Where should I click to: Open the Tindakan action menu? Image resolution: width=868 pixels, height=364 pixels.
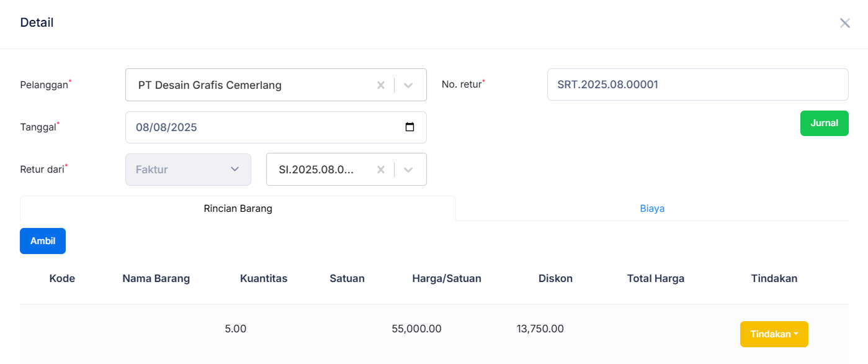pos(774,334)
